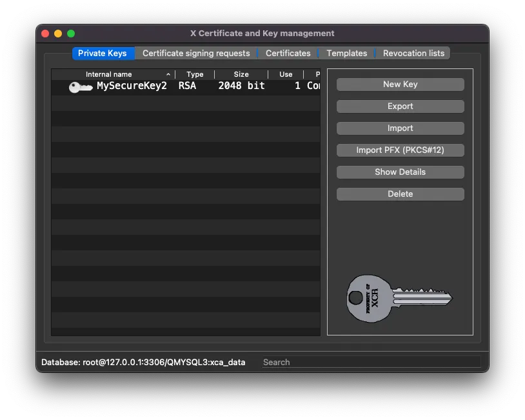This screenshot has height=420, width=525.
Task: Close the window with the red button
Action: 45,34
